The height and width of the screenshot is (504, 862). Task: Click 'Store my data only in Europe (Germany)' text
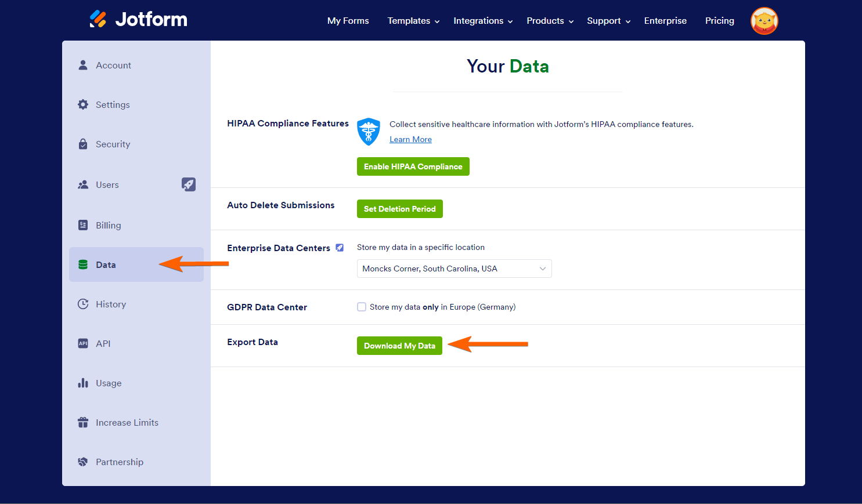click(x=442, y=307)
